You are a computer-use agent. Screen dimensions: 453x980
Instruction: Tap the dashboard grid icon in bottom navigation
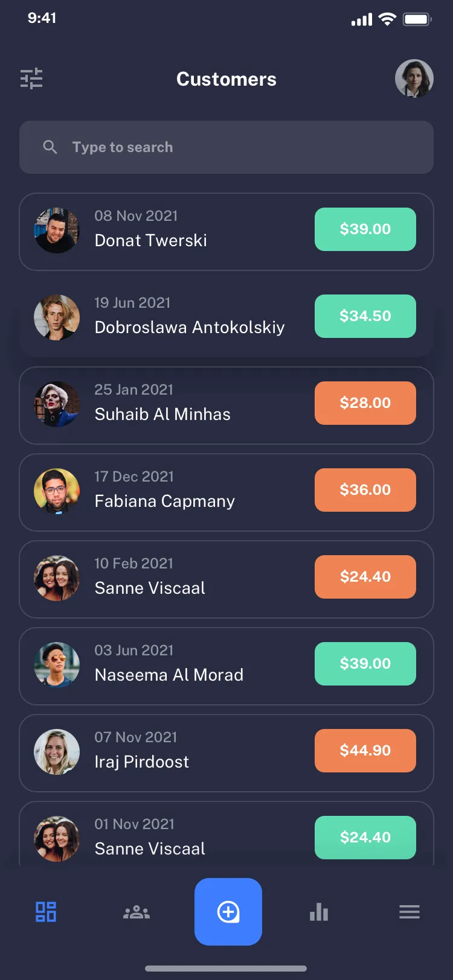(x=45, y=912)
